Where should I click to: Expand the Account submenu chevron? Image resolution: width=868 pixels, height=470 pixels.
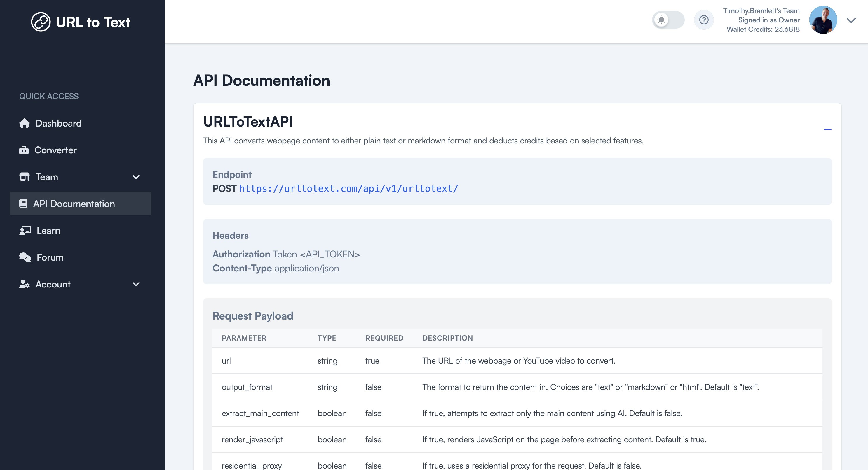tap(136, 284)
